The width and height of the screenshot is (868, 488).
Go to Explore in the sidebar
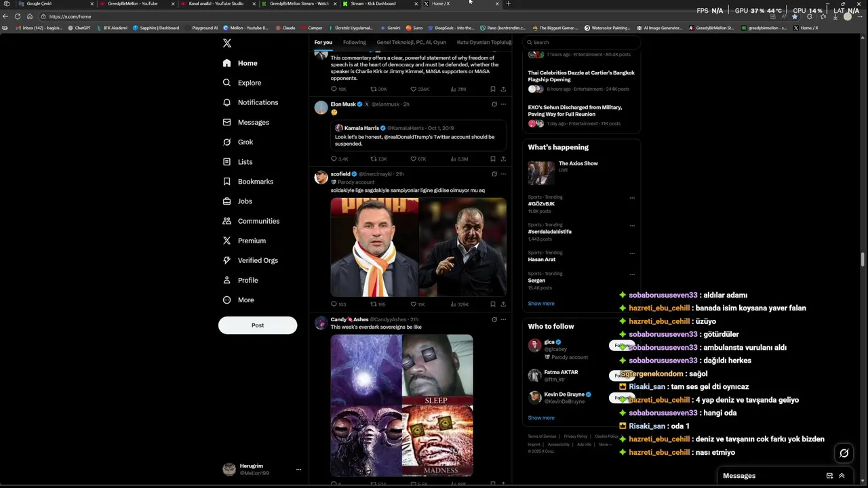pyautogui.click(x=242, y=83)
